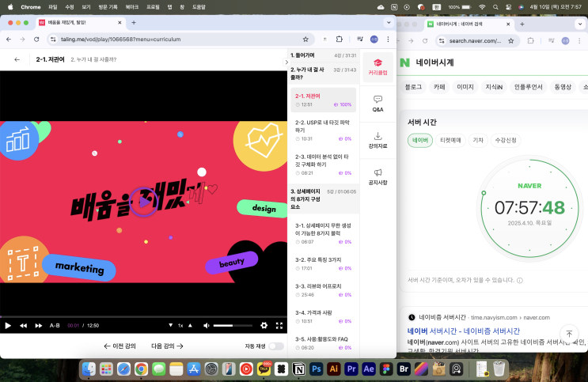Click the green Naver N logo
The width and height of the screenshot is (588, 382).
pos(405,62)
